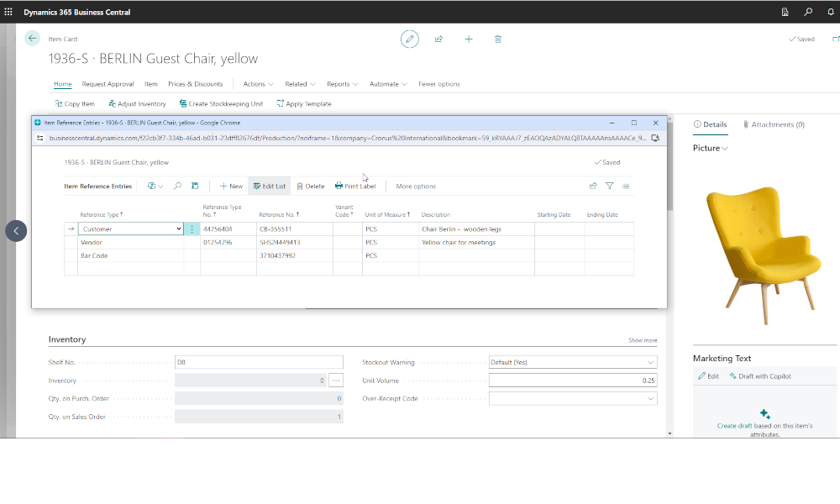Click the ellipsis button next to Inventory field
The width and height of the screenshot is (840, 504).
click(336, 381)
